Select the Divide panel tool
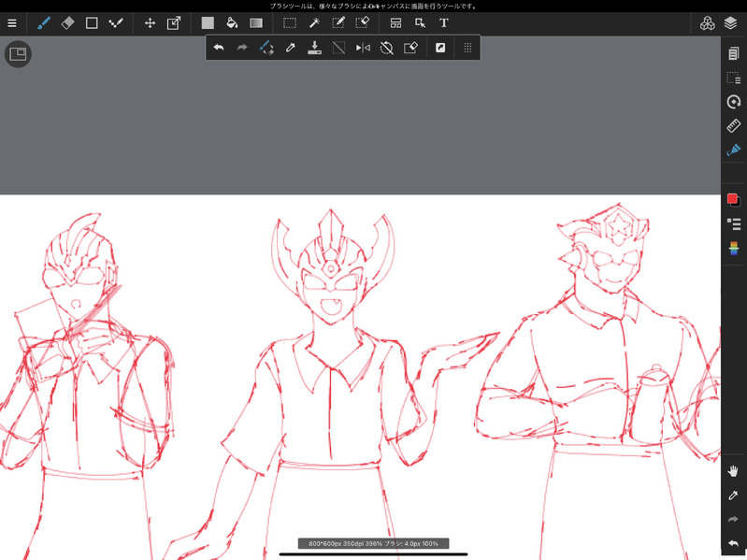The width and height of the screenshot is (747, 560). click(395, 22)
